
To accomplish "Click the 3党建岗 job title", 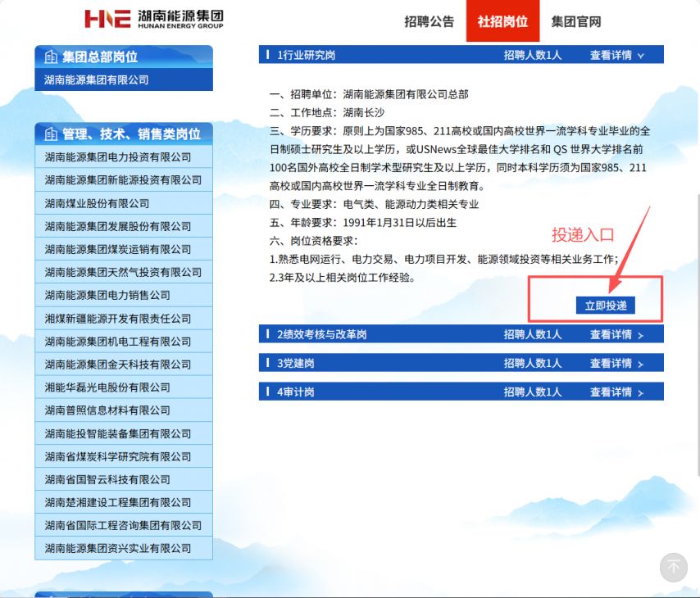I will click(296, 363).
